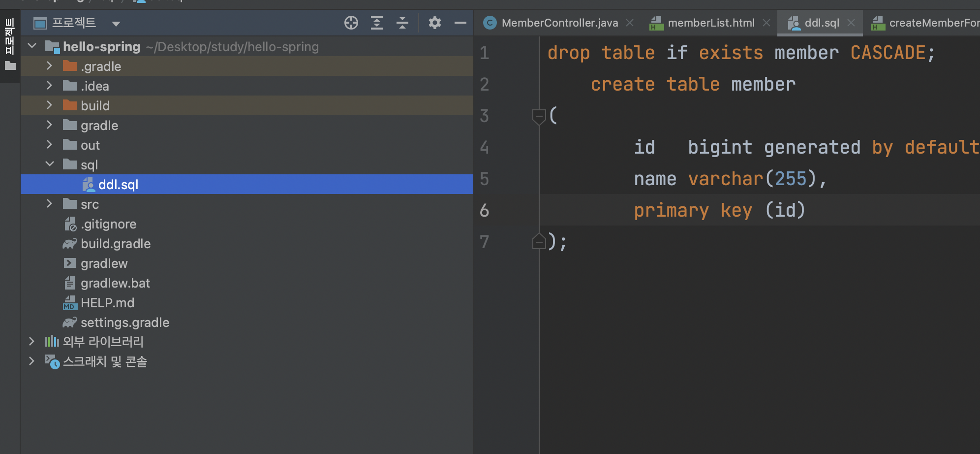Click the build.gradle elephant icon

(70, 243)
